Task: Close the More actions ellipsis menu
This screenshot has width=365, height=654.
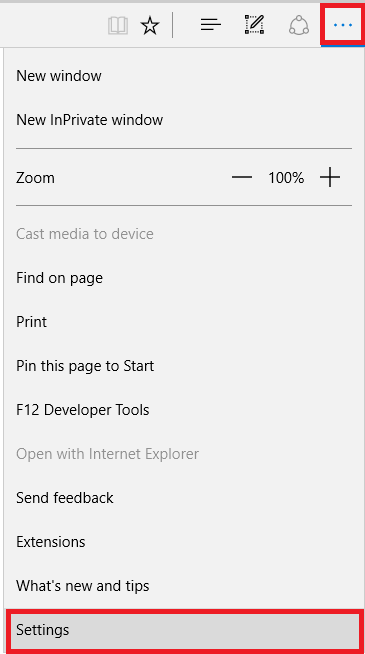Action: click(x=342, y=25)
